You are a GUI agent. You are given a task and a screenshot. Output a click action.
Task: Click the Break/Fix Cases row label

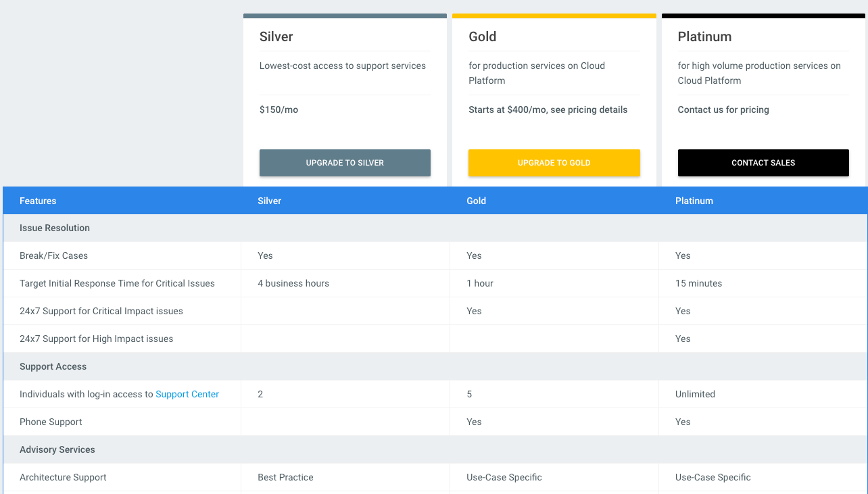coord(53,255)
